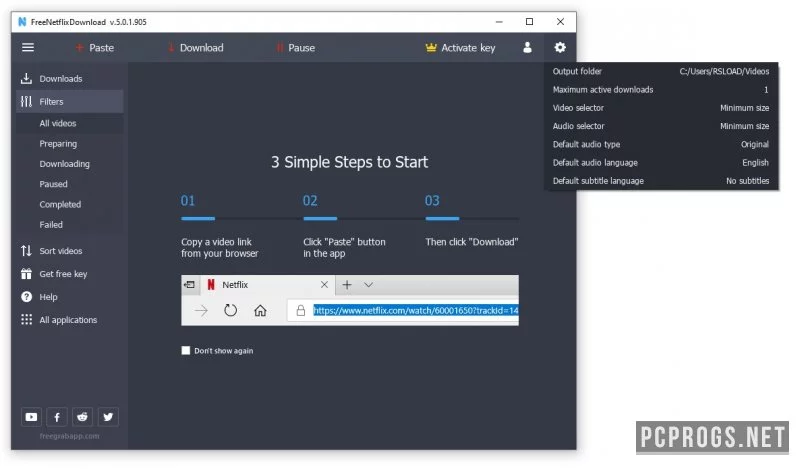Click the Pause toolbar button
Viewport: 800px width, 469px height.
295,48
